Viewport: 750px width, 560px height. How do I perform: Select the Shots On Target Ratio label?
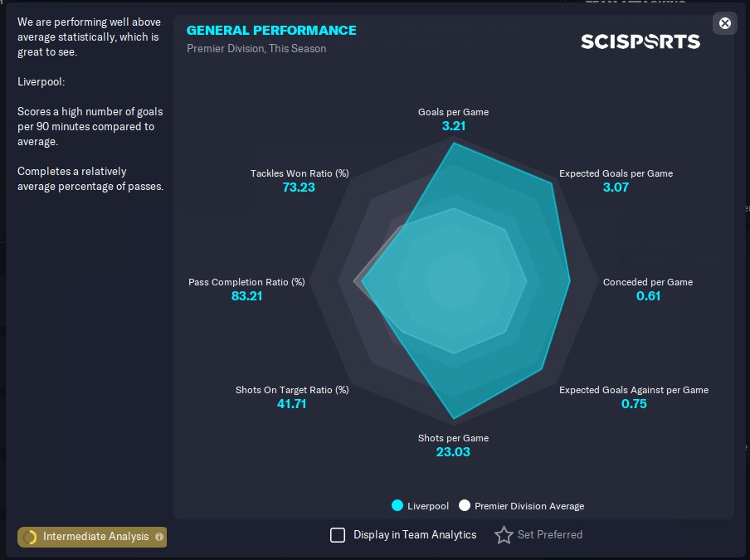click(x=292, y=390)
